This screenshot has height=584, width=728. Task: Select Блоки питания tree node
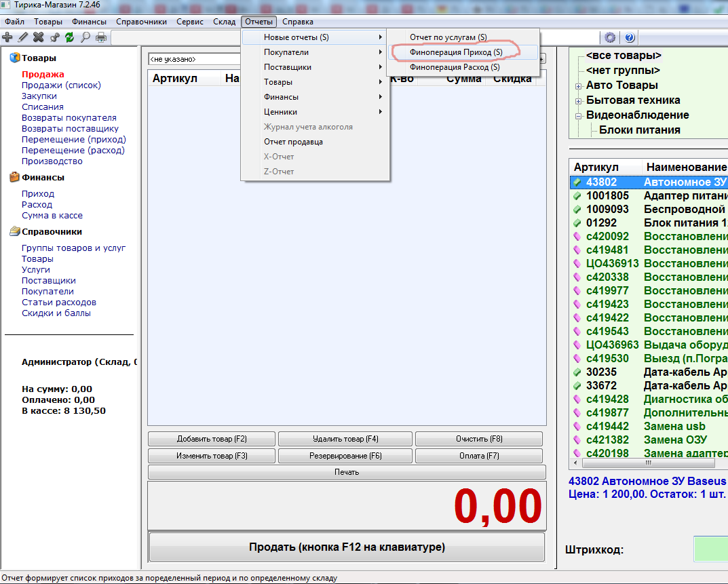point(639,130)
